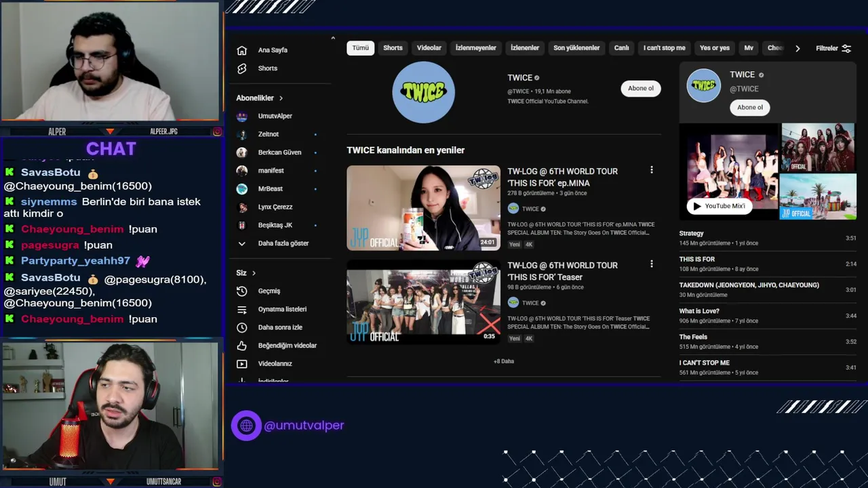Viewport: 868px width, 488px height.
Task: Click the Berkcan Güven channel avatar
Action: [x=241, y=152]
